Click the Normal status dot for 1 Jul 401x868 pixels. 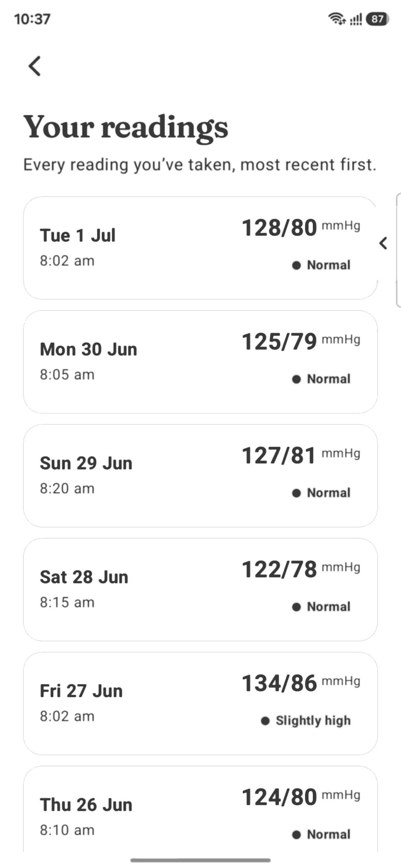coord(296,265)
